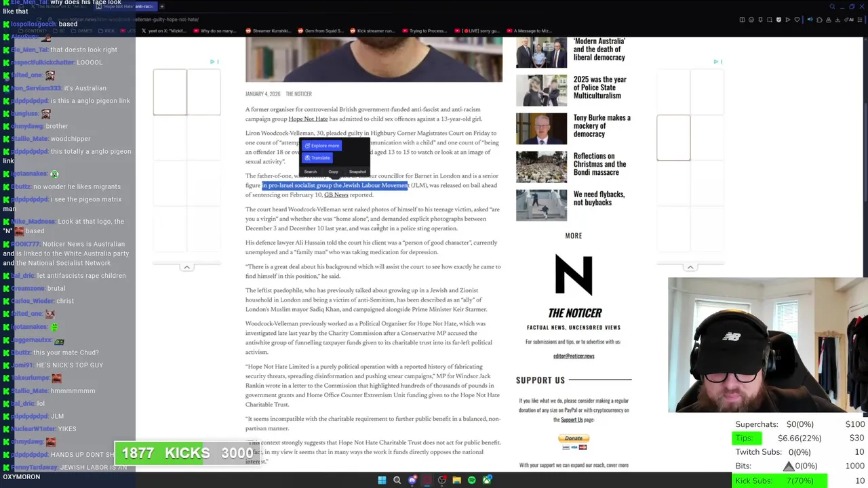
Task: Click Explore more in selection popup
Action: pyautogui.click(x=322, y=146)
